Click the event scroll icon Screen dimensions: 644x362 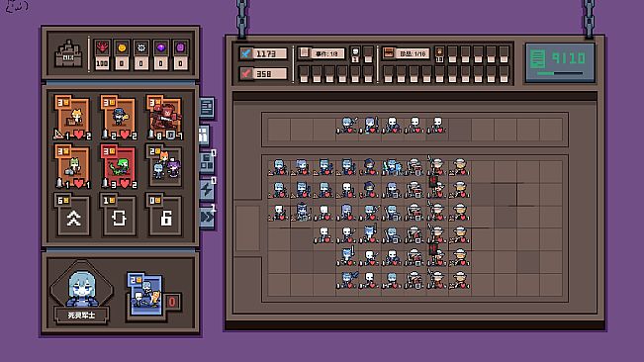tap(305, 53)
